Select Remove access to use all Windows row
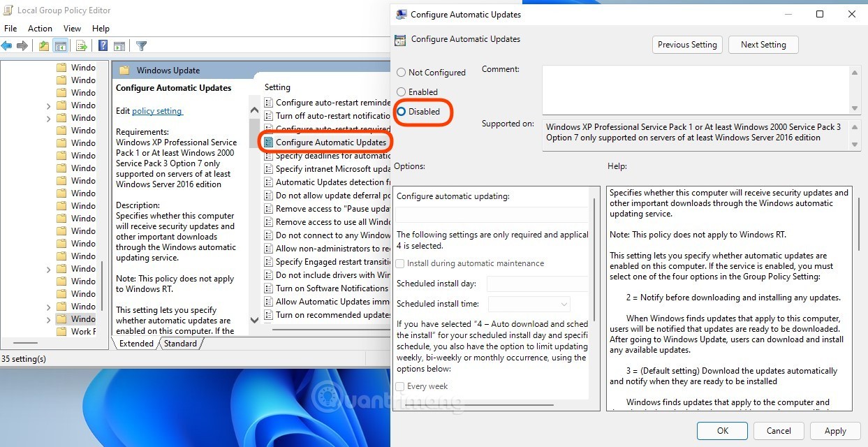The image size is (868, 447). click(x=328, y=222)
